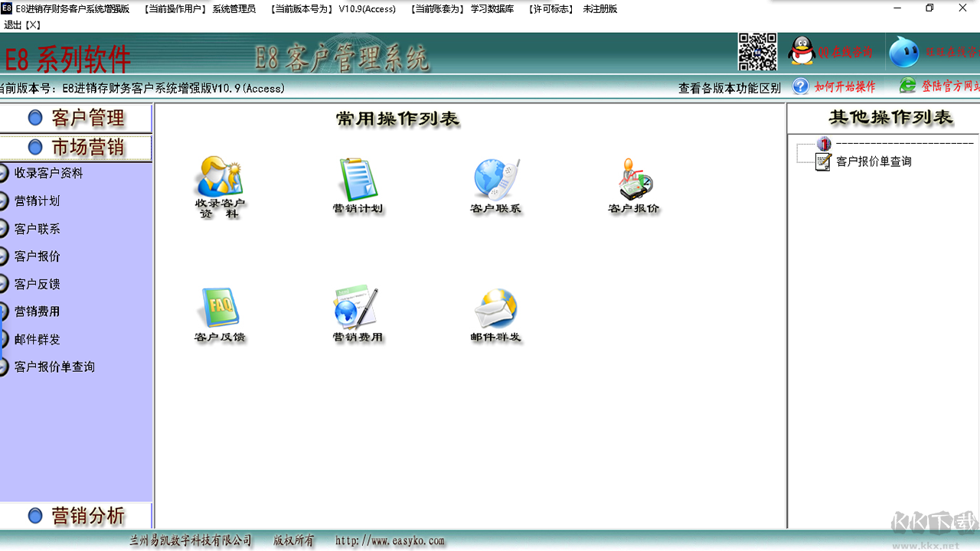Click bullet icon beside 客户报价 in sidebar
This screenshot has width=980, height=551.
[x=4, y=256]
